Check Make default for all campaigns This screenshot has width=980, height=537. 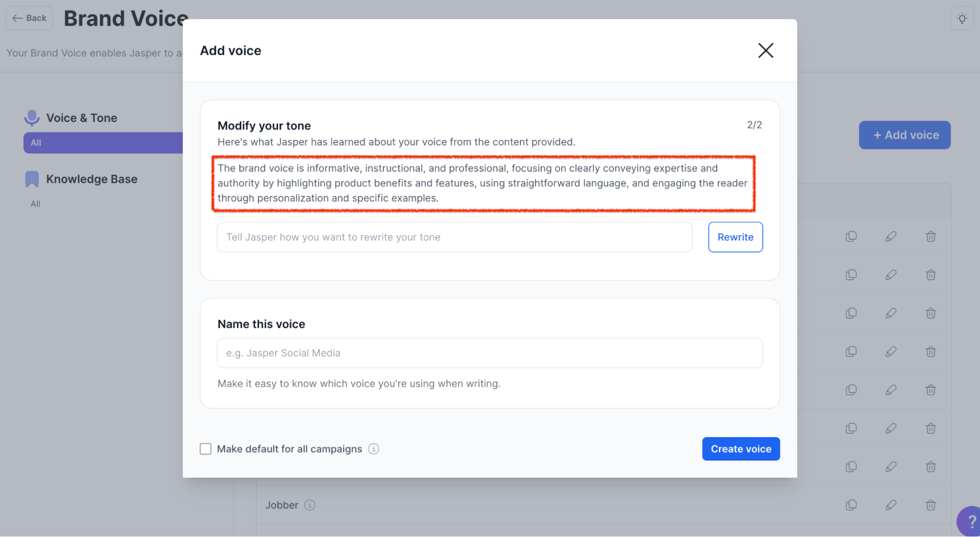(x=205, y=449)
